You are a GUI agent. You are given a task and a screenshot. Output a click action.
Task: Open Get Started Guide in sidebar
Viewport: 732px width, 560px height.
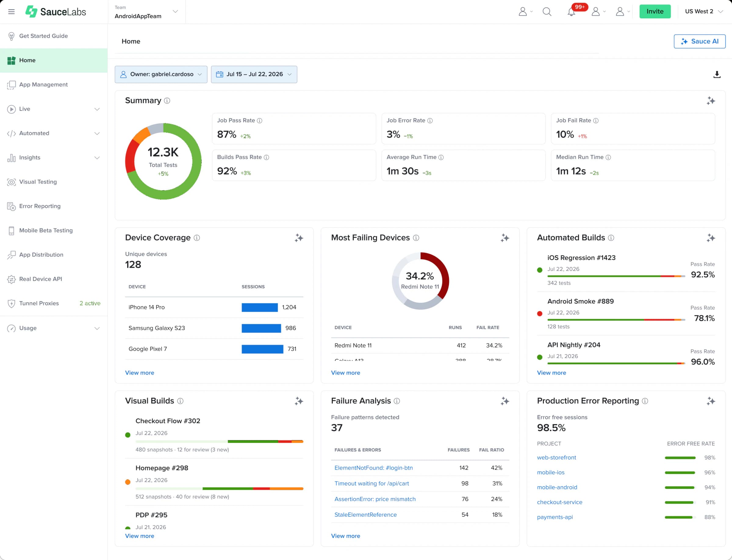(x=54, y=36)
